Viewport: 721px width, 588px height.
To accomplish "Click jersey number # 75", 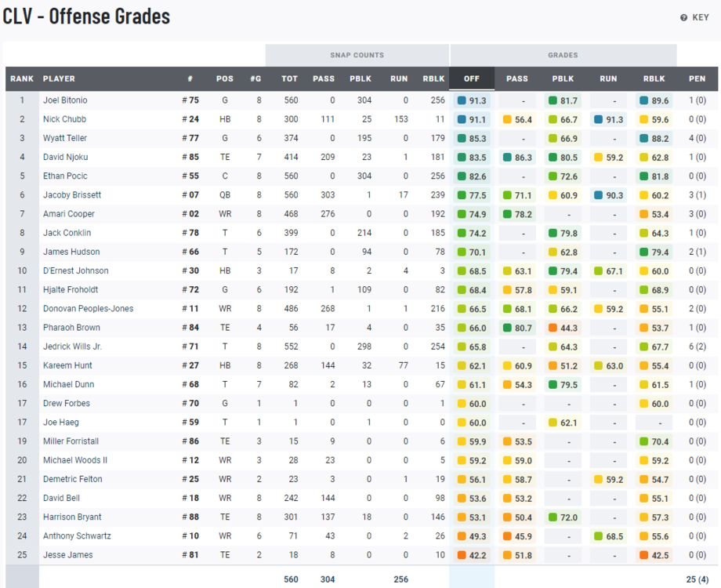I will click(x=190, y=100).
